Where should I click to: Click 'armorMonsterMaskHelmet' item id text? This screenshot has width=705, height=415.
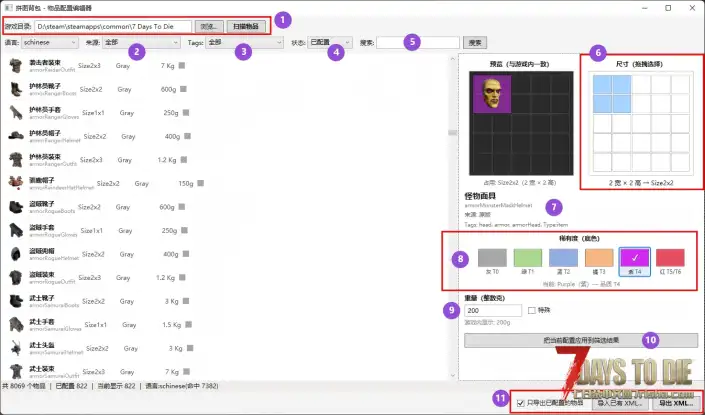tap(498, 205)
